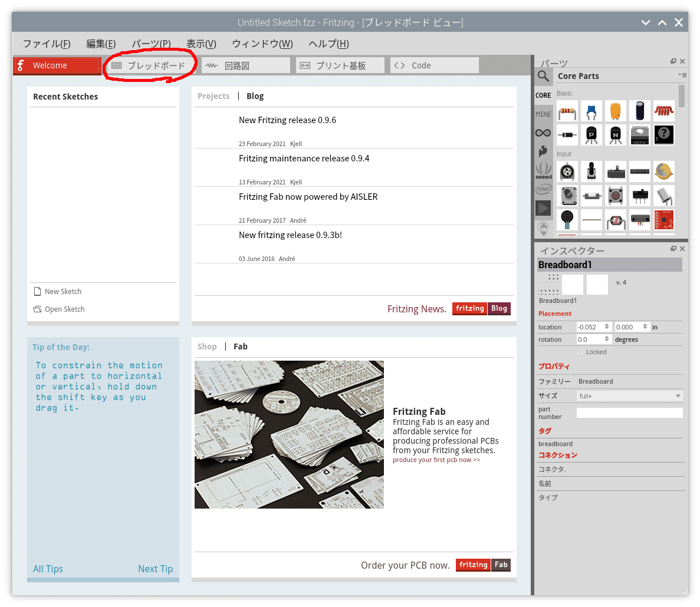Pick the shaft potentiometer part
This screenshot has height=607, width=700.
[591, 171]
